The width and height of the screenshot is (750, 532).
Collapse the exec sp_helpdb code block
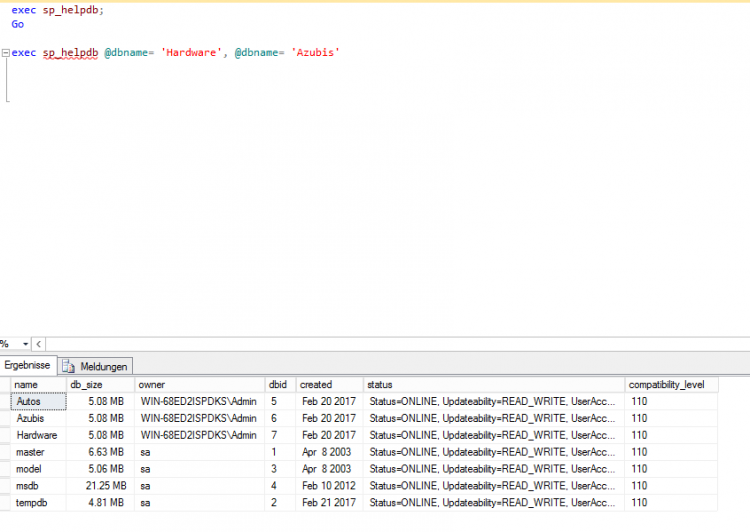click(6, 53)
